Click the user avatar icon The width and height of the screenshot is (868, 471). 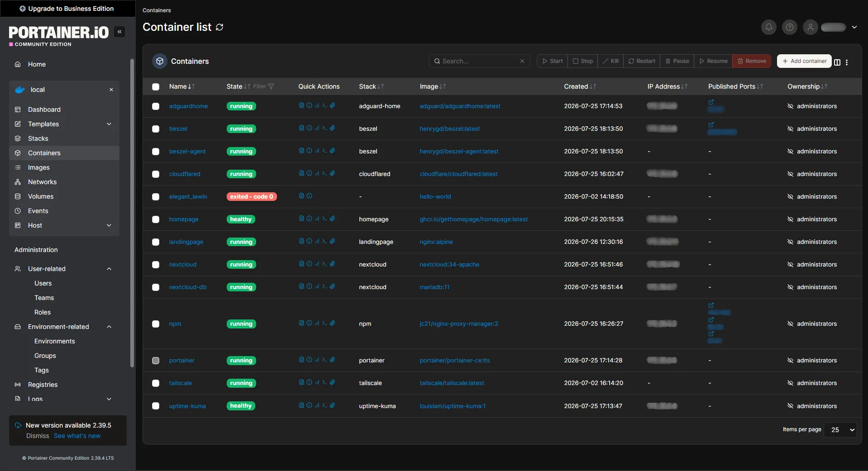point(810,27)
